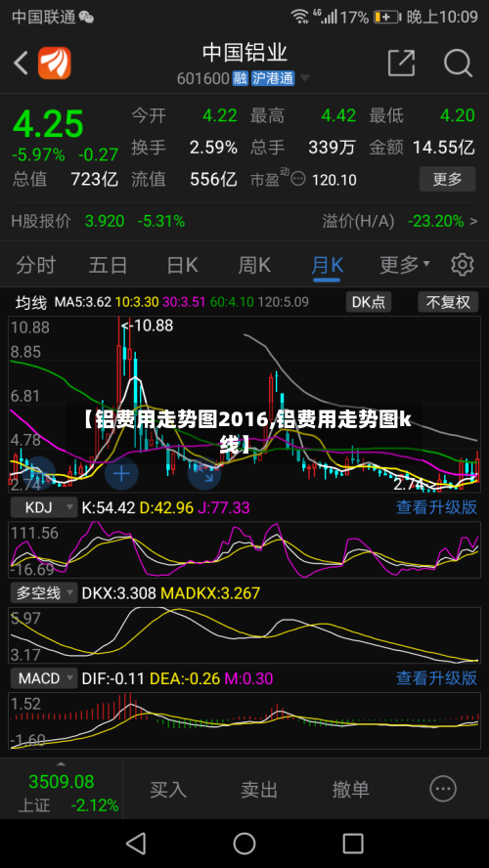Screen dimensions: 489x868
Task: Expand the stock title dropdown arrow
Action: point(304,78)
